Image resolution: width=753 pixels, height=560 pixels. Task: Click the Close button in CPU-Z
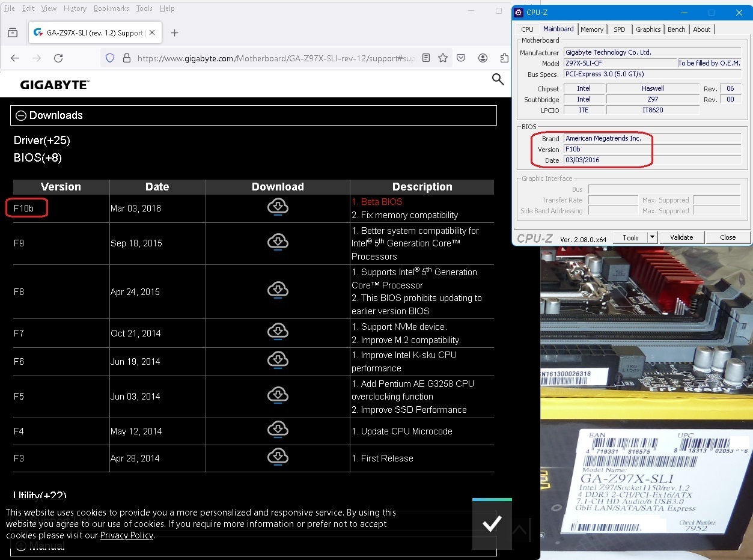coord(728,237)
